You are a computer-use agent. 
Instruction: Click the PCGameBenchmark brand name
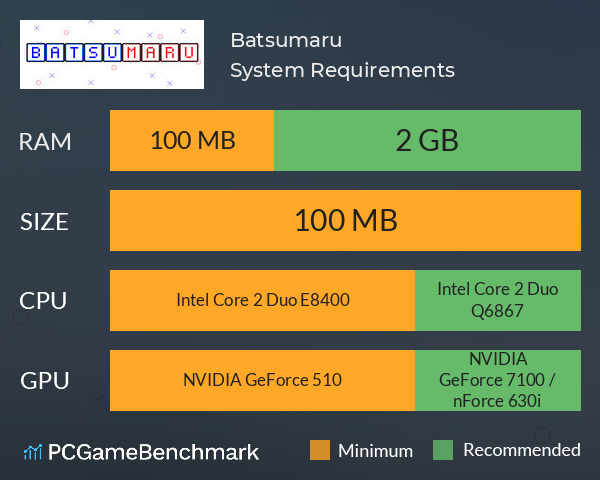coord(153,452)
